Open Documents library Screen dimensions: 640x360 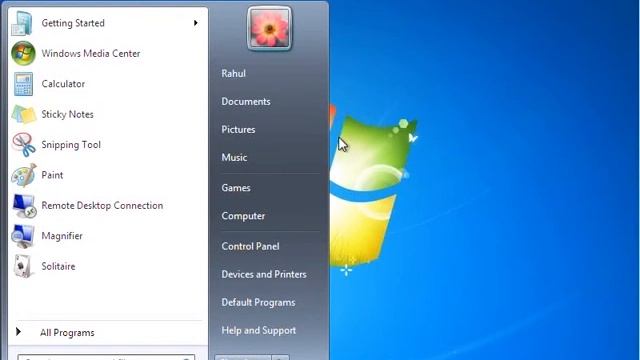pyautogui.click(x=246, y=102)
